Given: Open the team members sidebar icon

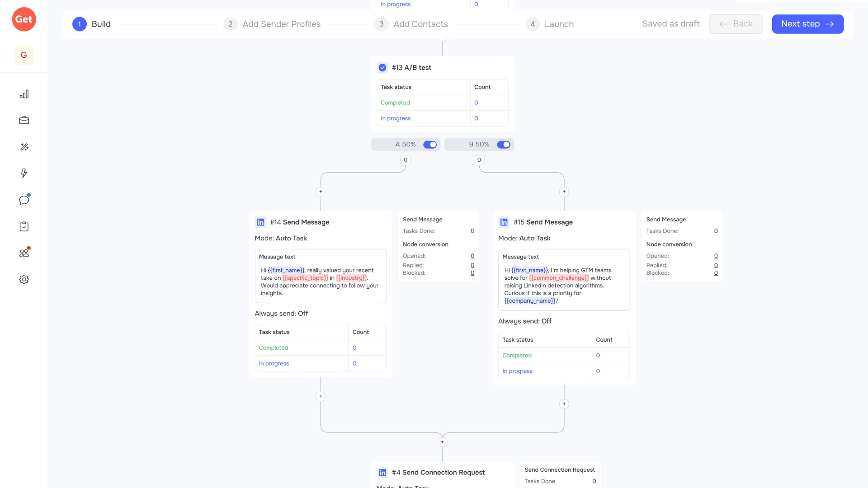Looking at the screenshot, I should pyautogui.click(x=24, y=253).
